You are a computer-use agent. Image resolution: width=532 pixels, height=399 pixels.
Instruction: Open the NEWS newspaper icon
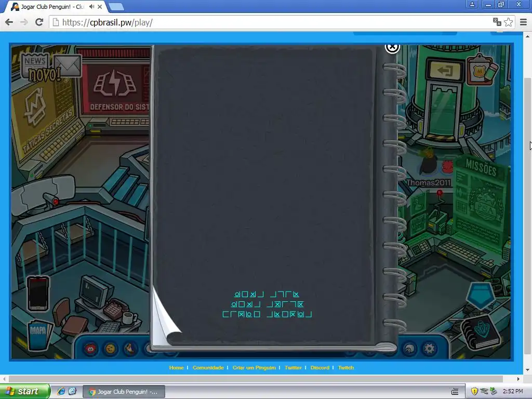tap(35, 65)
